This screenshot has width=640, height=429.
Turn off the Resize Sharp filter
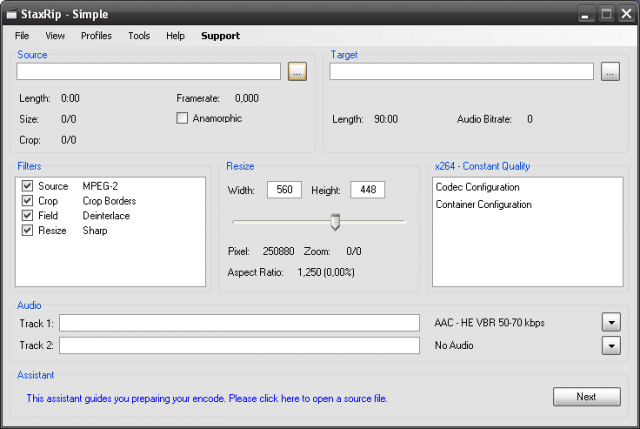pyautogui.click(x=28, y=231)
